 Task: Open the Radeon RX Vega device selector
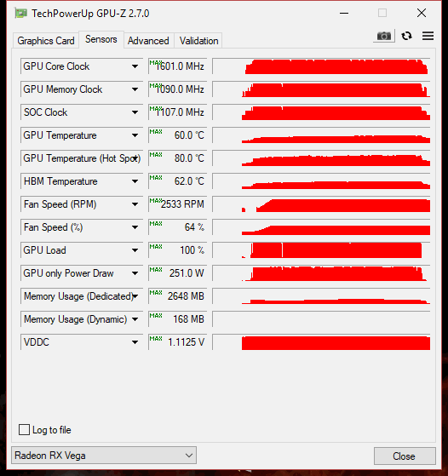coord(104,456)
